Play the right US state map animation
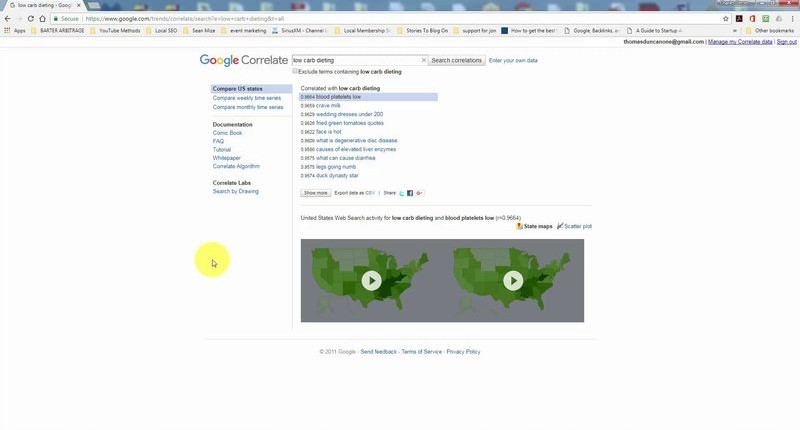The width and height of the screenshot is (800, 430). click(x=513, y=281)
